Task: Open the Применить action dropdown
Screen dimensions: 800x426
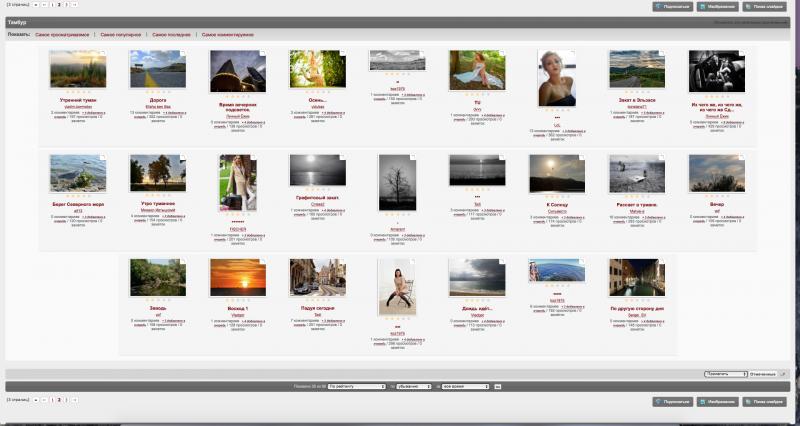Action: pos(726,374)
